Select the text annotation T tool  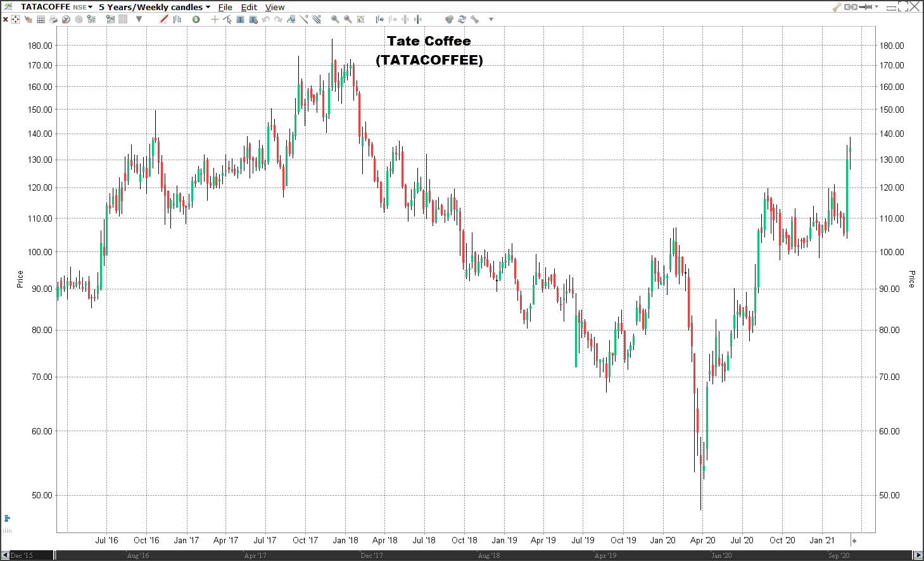pos(240,20)
